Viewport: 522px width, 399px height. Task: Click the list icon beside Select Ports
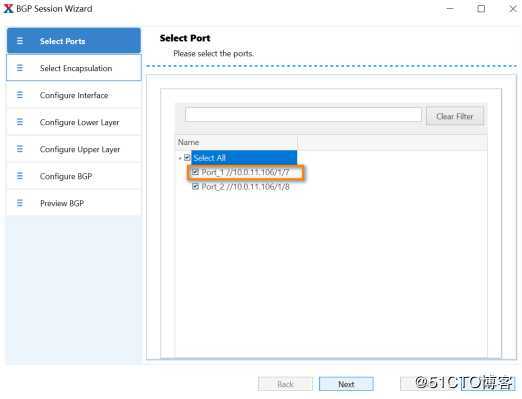(20, 41)
